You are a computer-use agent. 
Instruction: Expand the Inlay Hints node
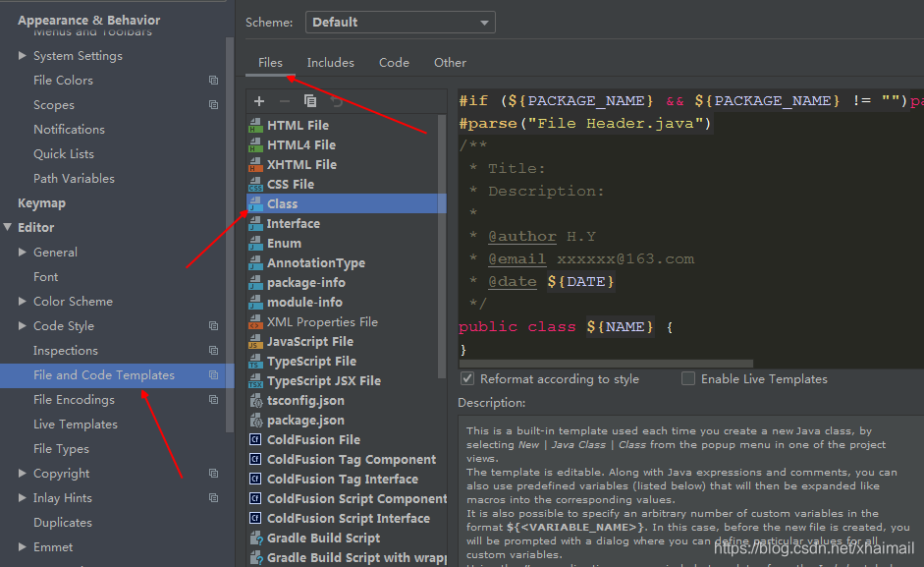click(x=23, y=498)
